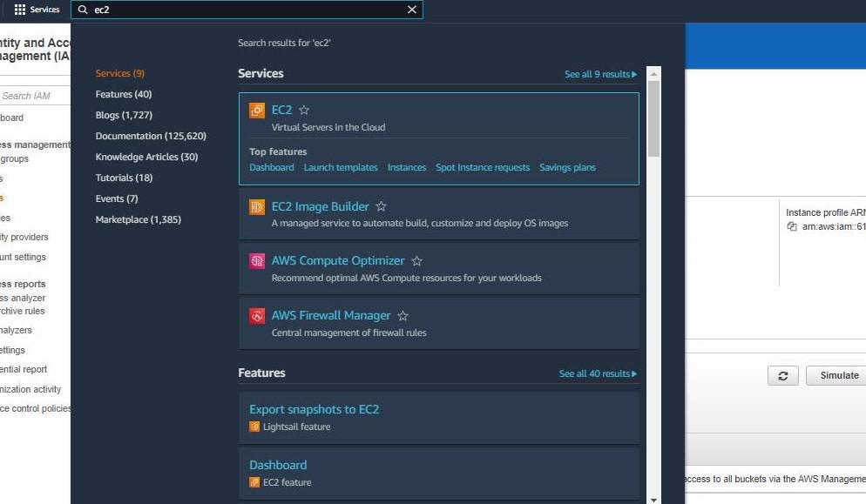The image size is (866, 504).
Task: Open the Services menu label
Action: click(44, 10)
